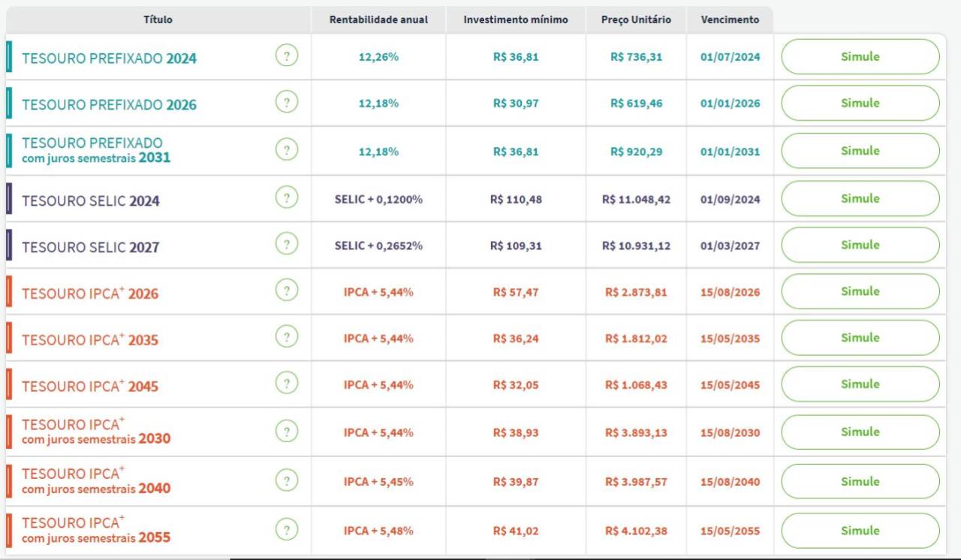Click the Investimento mínimo column header
The height and width of the screenshot is (560, 961).
[516, 20]
